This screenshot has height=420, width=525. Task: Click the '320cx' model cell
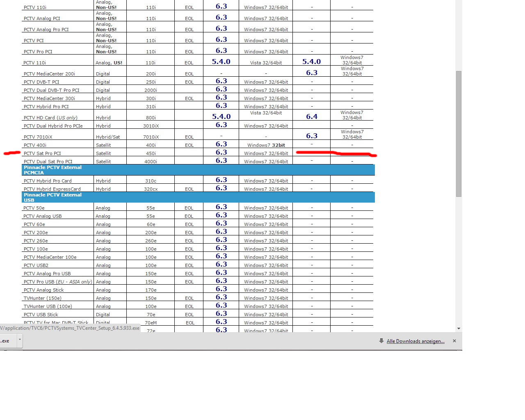151,189
